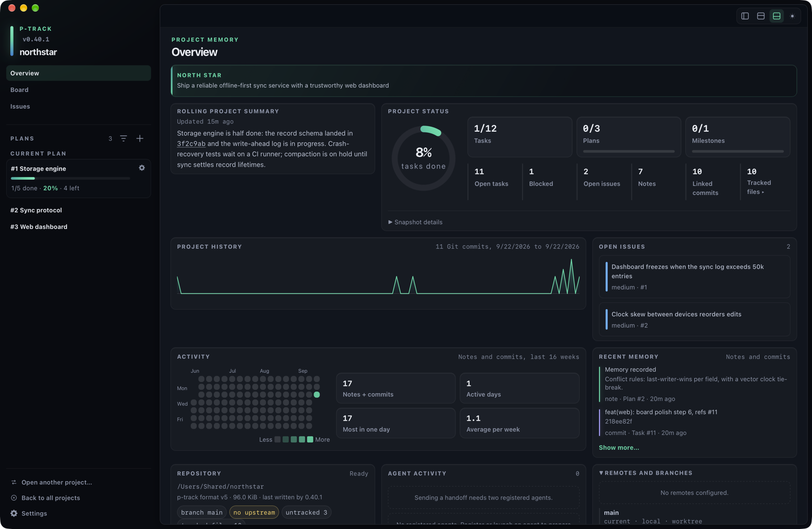812x529 pixels.
Task: Click the 8% tasks done ring
Action: 424,158
